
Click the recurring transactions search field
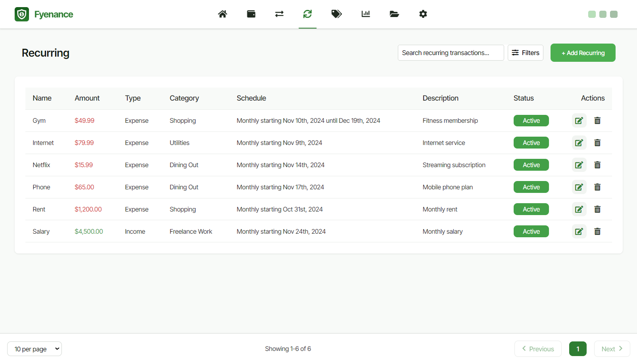coord(451,52)
